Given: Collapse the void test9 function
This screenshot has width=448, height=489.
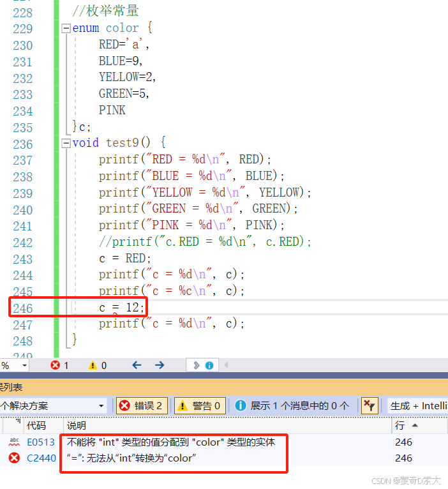Looking at the screenshot, I should (66, 144).
